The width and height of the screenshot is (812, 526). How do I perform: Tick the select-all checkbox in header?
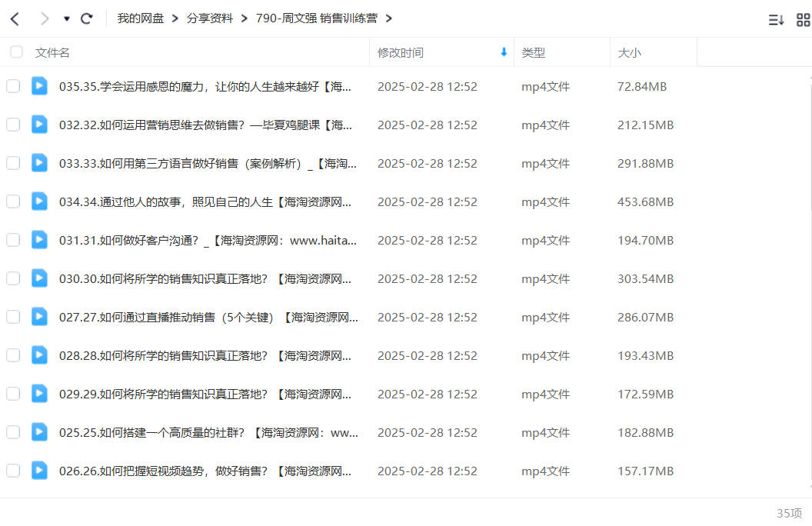17,52
